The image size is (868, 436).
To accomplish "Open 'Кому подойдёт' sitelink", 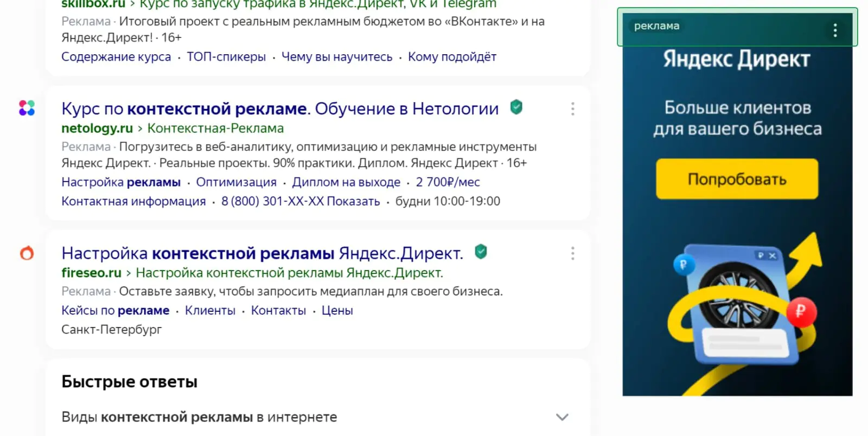I will pos(452,57).
